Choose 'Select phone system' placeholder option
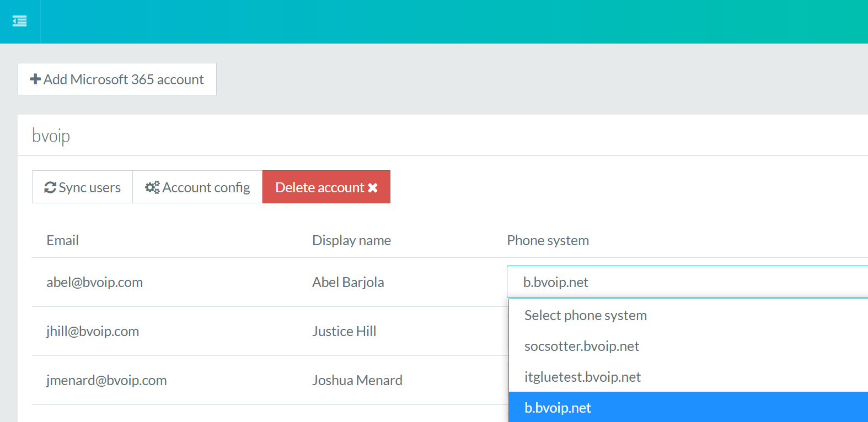The image size is (868, 422). tap(688, 315)
